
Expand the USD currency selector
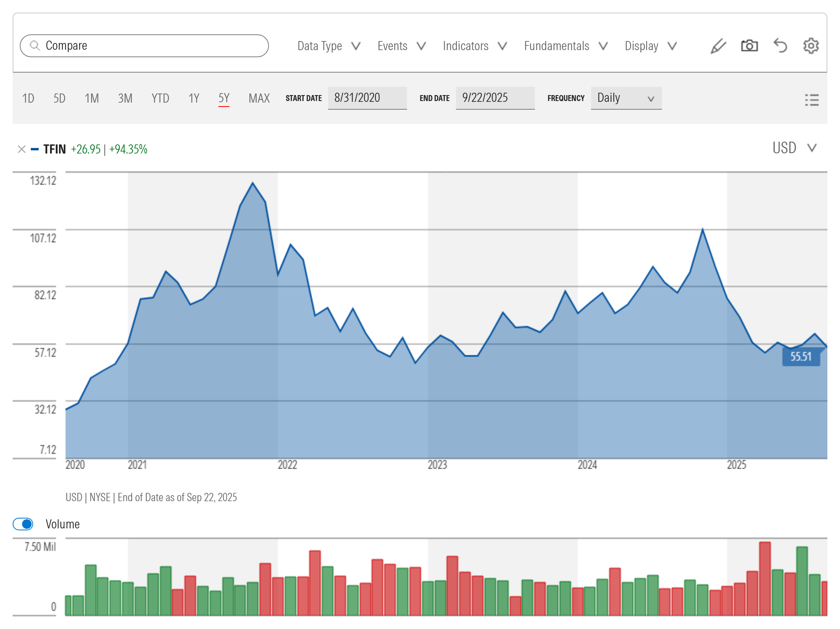coord(794,148)
